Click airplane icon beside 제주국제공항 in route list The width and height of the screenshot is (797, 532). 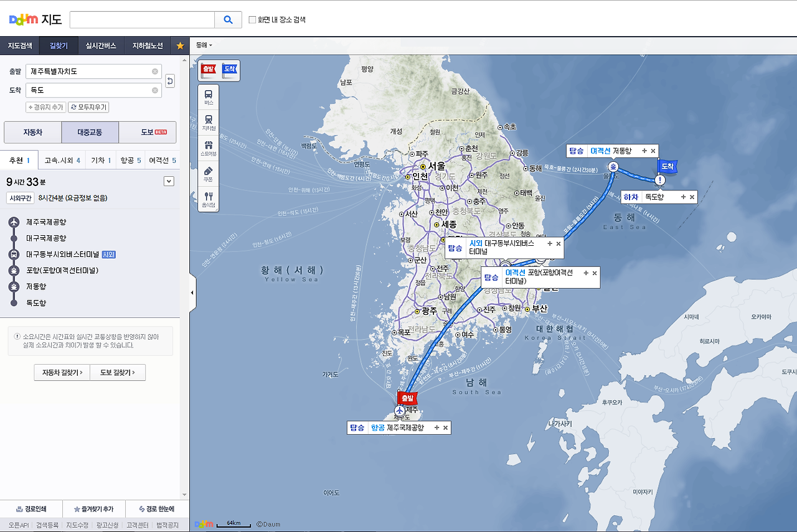click(14, 222)
